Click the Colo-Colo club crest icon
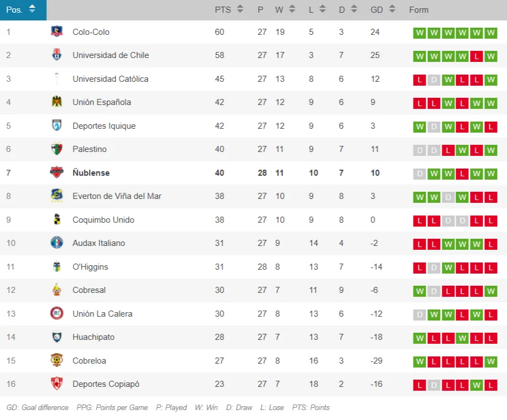The width and height of the screenshot is (507, 420). pos(56,32)
